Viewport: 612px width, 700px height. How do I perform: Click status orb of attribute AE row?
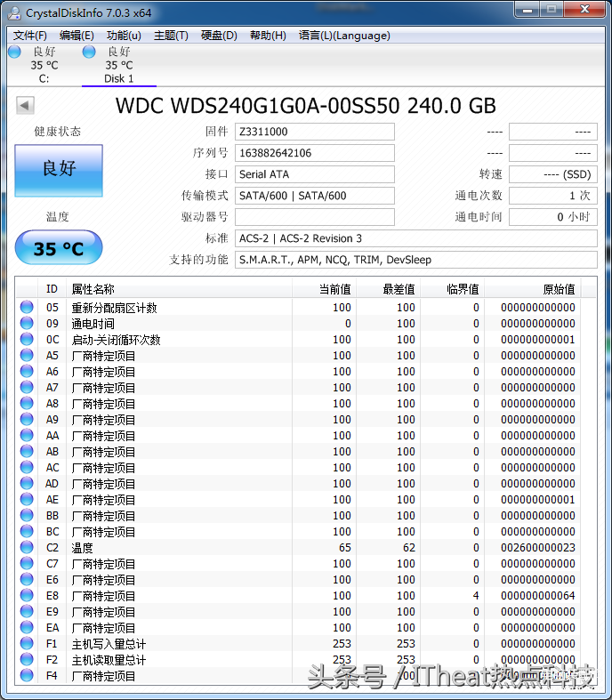tap(27, 499)
